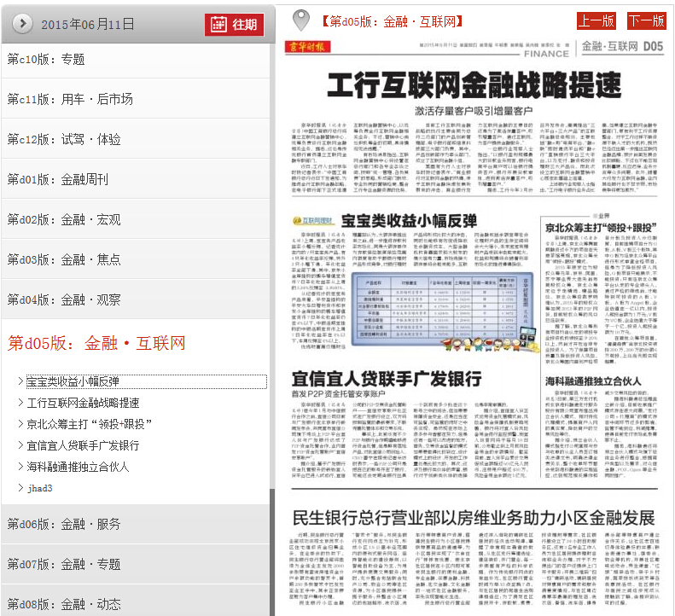
Task: Open article link 宜信宜人贷联手广发银行 in list
Action: click(x=83, y=445)
